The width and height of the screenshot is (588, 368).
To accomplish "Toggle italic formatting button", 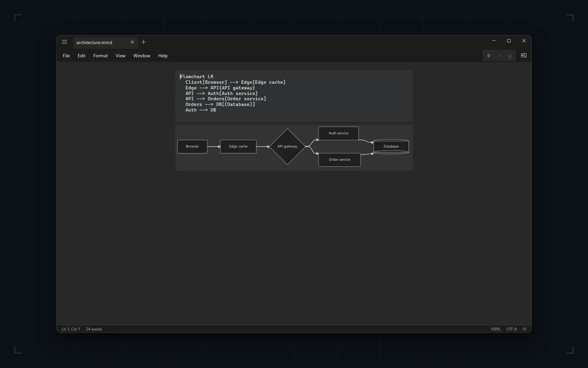I will tap(499, 56).
